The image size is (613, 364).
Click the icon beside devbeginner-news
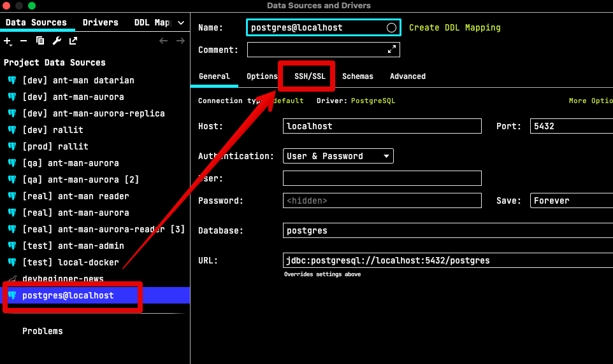12,279
